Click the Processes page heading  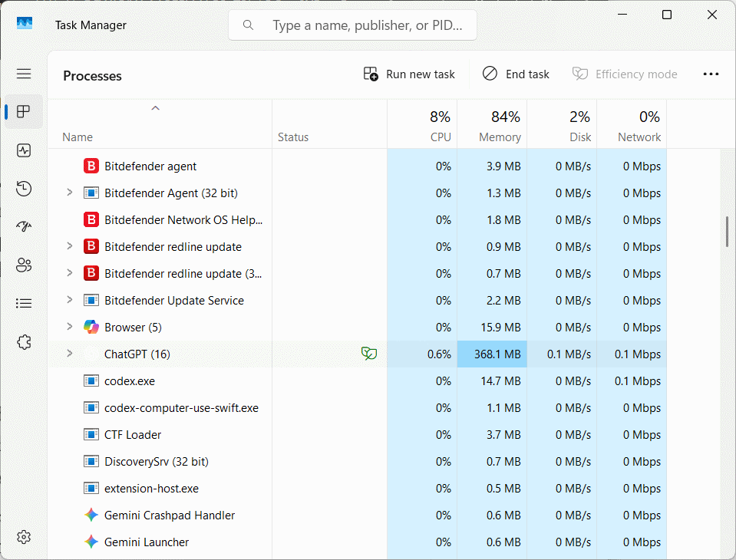tap(92, 76)
